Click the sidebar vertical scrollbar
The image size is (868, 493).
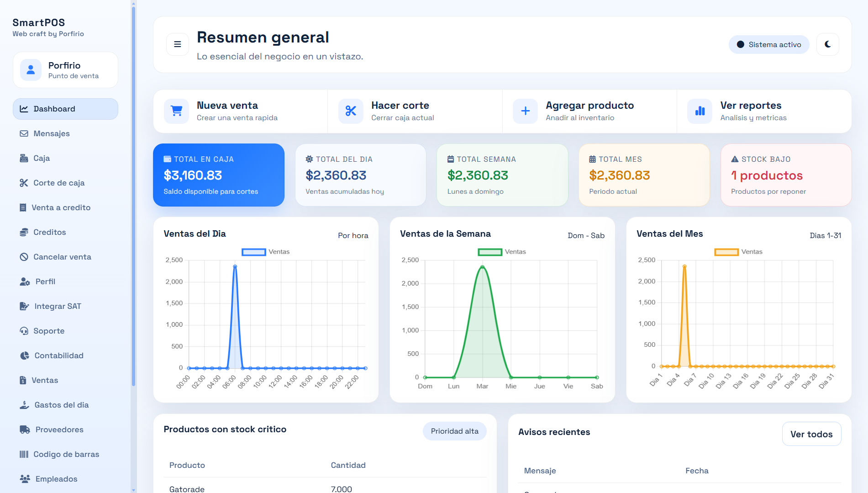click(x=133, y=196)
